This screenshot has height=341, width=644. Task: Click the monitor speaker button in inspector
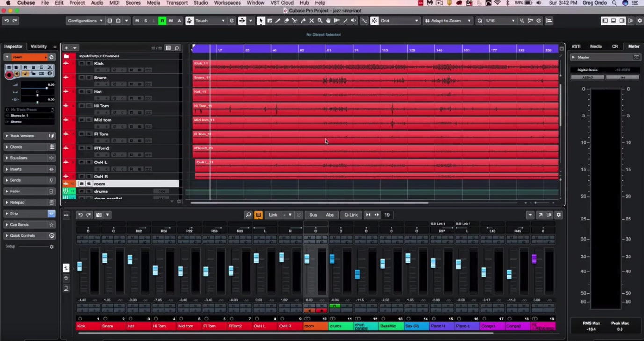click(x=17, y=74)
